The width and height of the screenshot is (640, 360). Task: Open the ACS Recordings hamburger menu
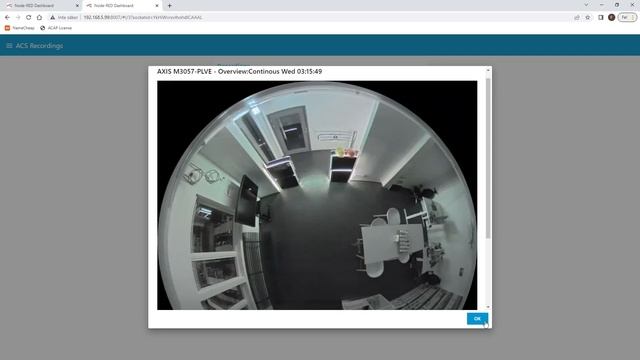coord(9,46)
